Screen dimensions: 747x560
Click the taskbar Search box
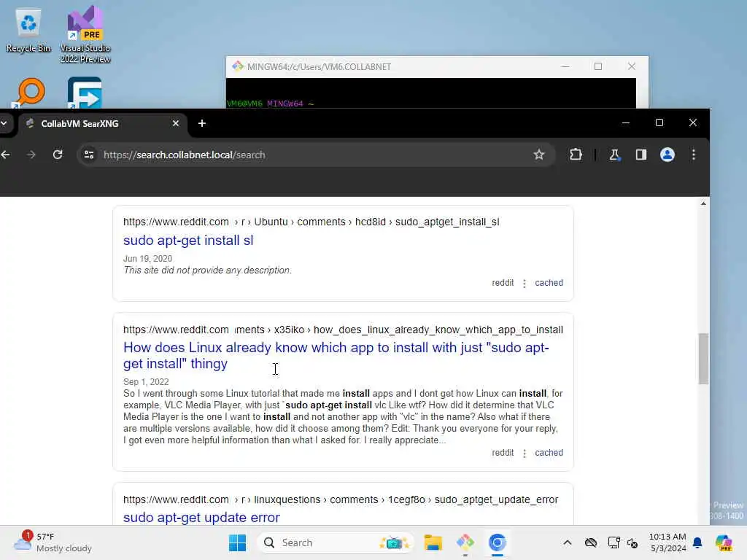click(336, 542)
